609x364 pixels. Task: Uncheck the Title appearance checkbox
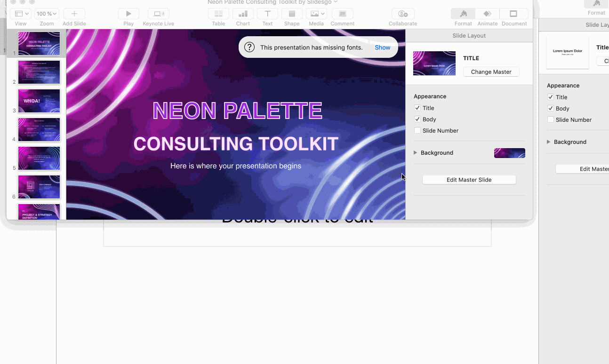tap(417, 108)
